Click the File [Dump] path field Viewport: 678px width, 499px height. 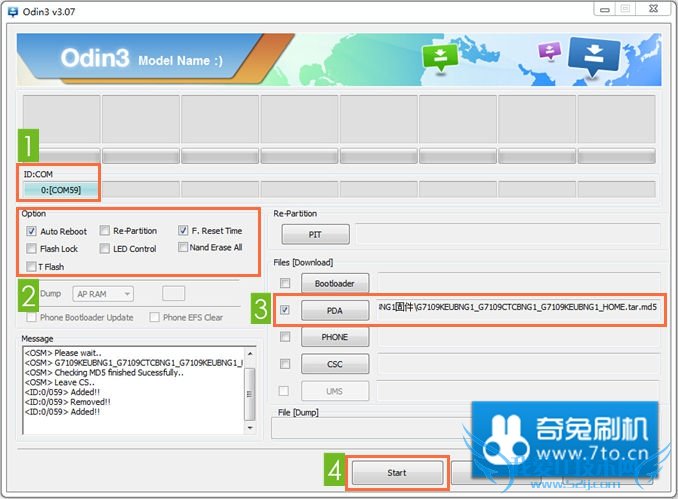click(x=371, y=429)
